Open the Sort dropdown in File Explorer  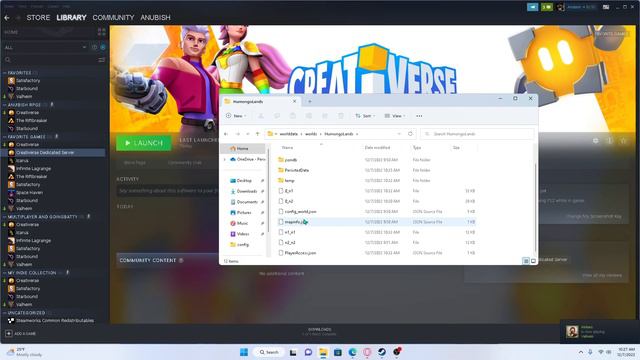(x=365, y=116)
